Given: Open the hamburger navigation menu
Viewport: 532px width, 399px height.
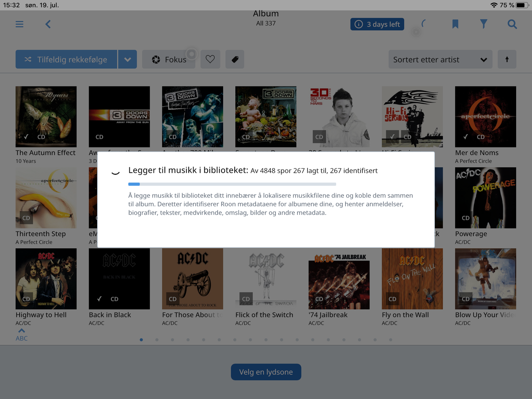Looking at the screenshot, I should (20, 24).
